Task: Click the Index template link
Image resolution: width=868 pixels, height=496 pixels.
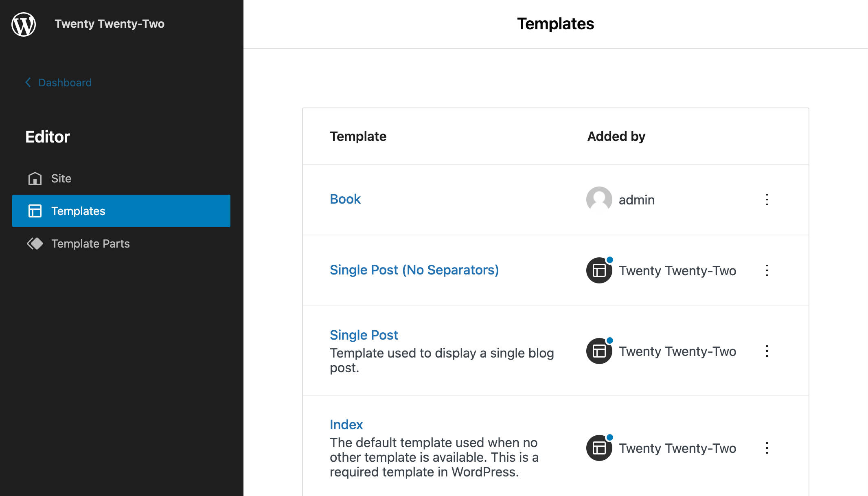Action: (x=346, y=424)
